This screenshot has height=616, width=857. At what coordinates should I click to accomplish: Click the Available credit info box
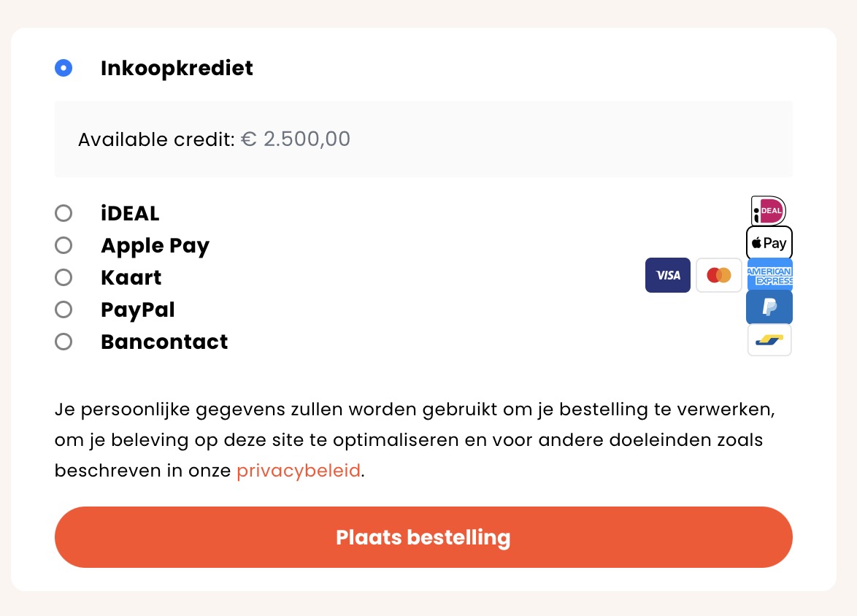[x=423, y=139]
